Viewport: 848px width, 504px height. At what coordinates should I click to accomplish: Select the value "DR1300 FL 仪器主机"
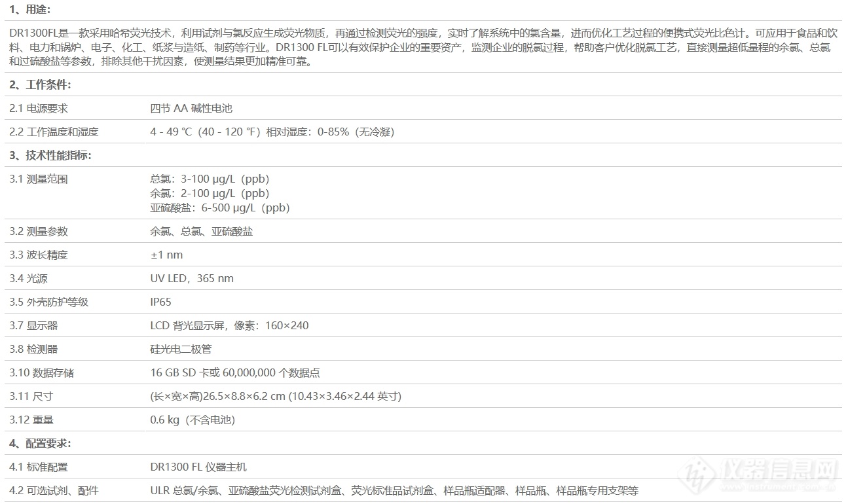coord(198,467)
